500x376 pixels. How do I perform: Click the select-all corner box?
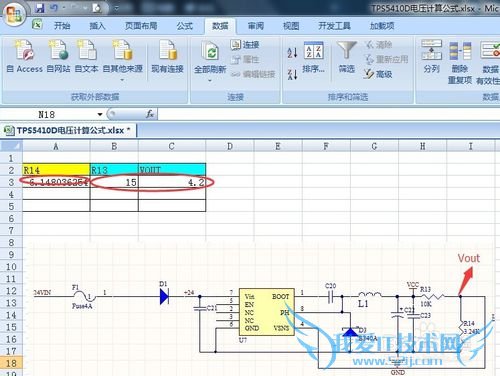[11, 146]
